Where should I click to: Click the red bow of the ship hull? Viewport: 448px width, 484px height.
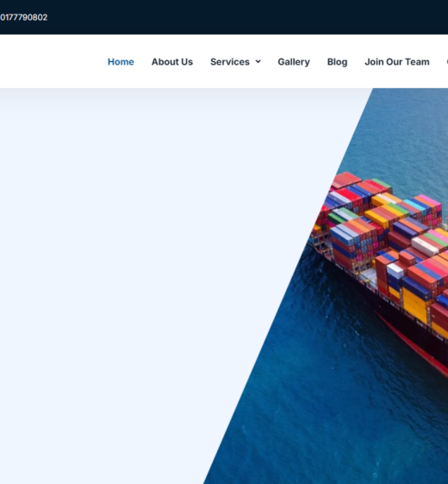[411, 343]
